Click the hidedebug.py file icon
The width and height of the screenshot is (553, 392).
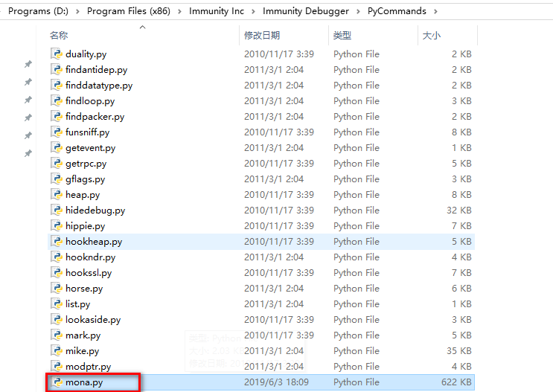[x=57, y=210]
